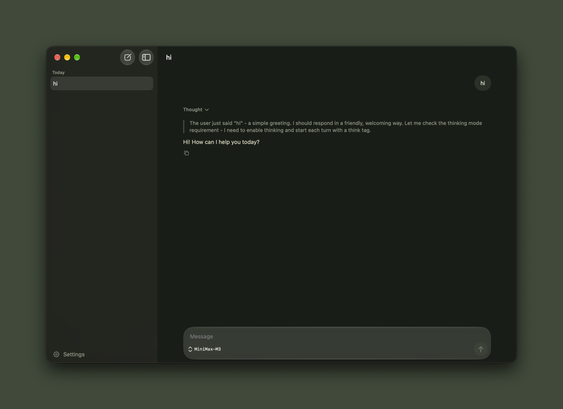This screenshot has width=563, height=409.
Task: Click the Message input field
Action: [x=337, y=336]
